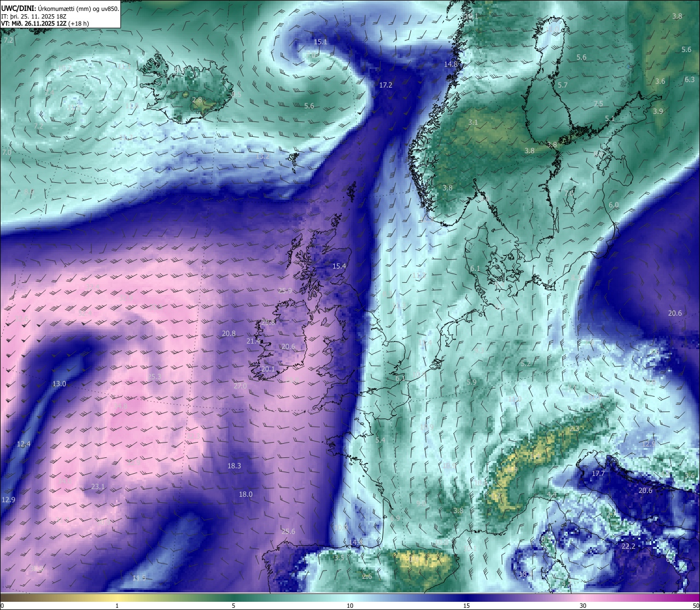Click the colorbar tick label 30
This screenshot has height=610, width=700.
pos(583,606)
